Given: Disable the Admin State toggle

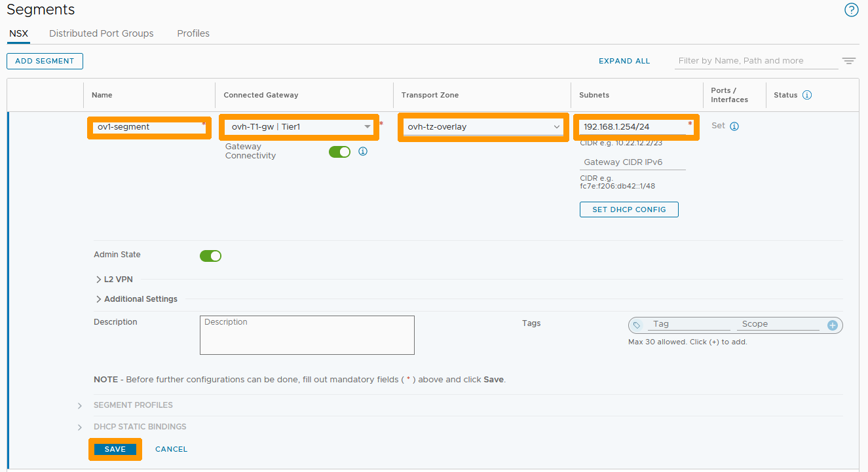Looking at the screenshot, I should (x=210, y=256).
